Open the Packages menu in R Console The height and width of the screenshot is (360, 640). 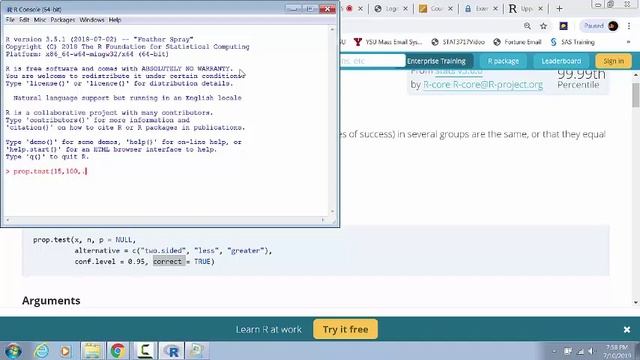pos(63,20)
